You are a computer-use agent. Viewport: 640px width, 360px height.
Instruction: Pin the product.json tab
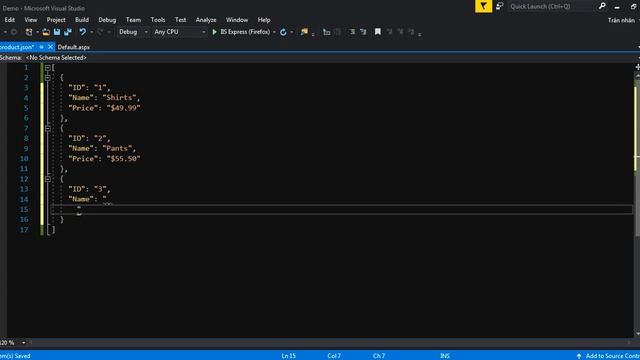[x=41, y=47]
